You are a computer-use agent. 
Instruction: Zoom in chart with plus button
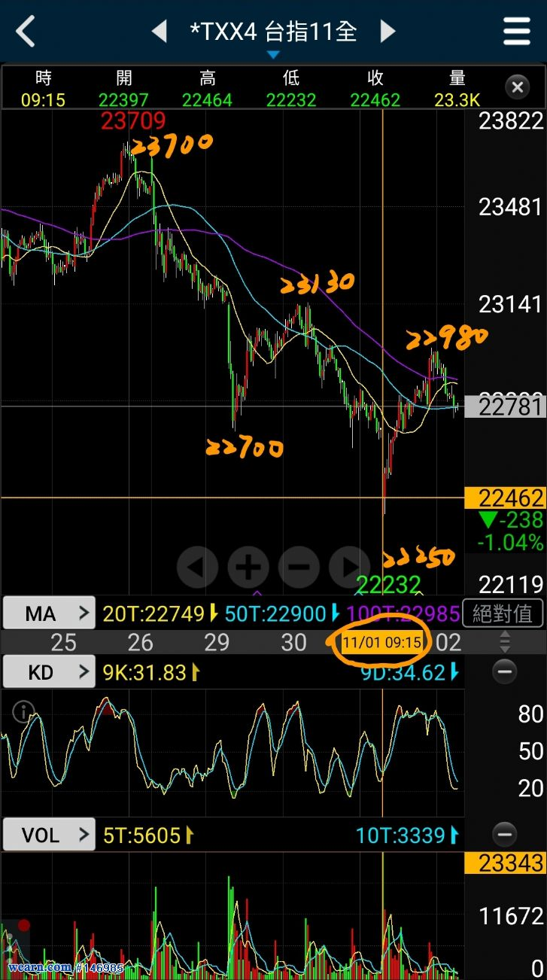point(248,567)
